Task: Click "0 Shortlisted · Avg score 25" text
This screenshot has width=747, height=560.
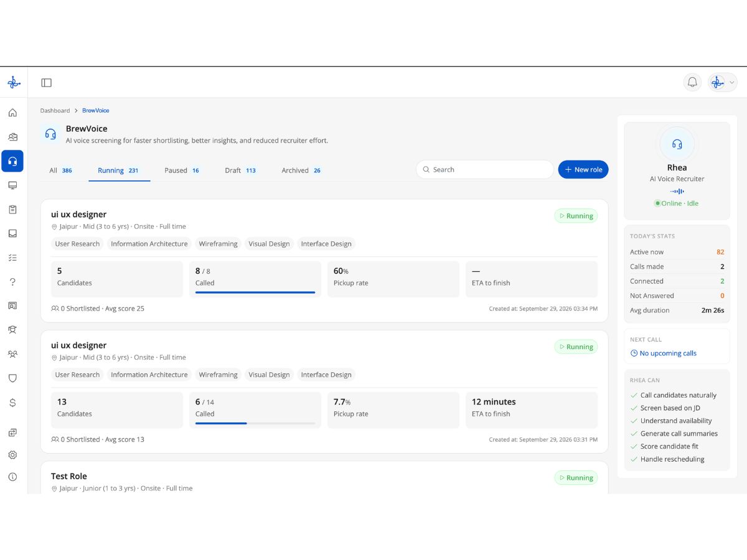Action: tap(98, 309)
